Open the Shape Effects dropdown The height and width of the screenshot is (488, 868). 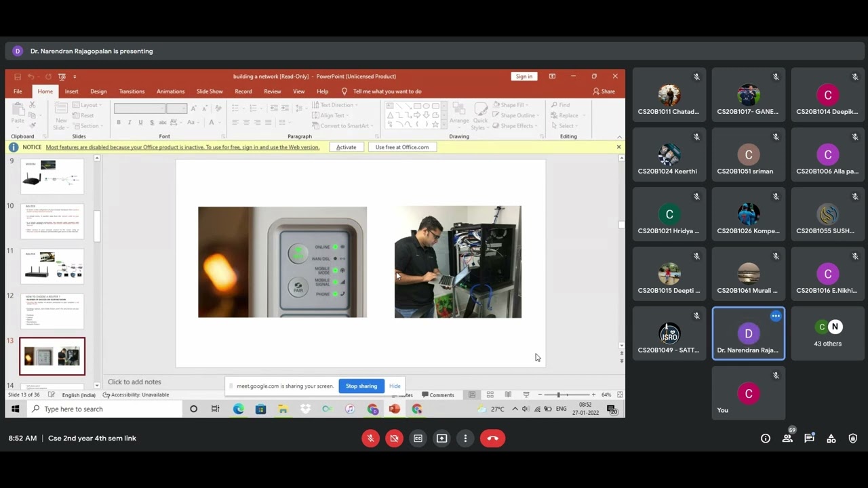515,126
